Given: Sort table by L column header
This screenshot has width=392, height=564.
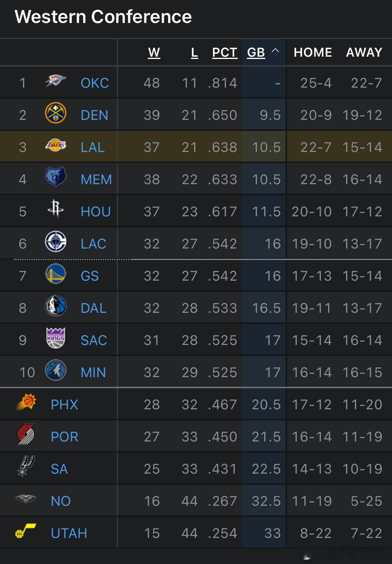Looking at the screenshot, I should [x=194, y=52].
